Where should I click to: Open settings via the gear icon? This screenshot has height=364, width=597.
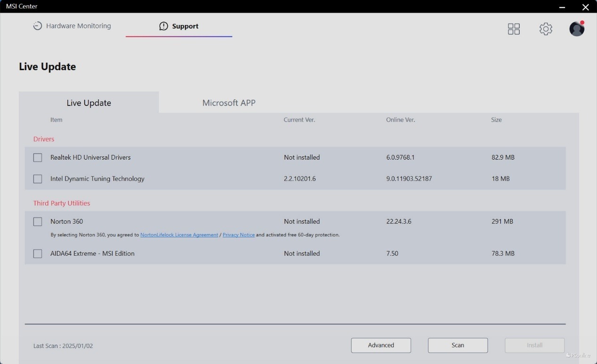tap(546, 29)
